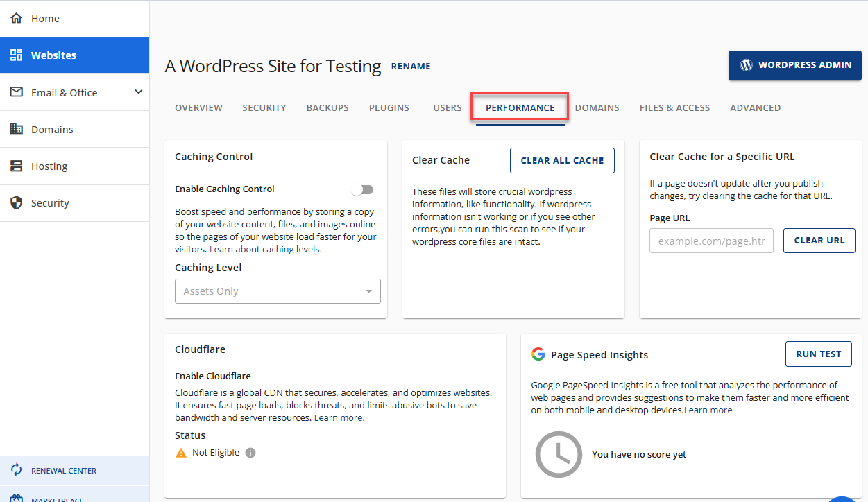Toggle the Enable Caching Control switch
Screen dimensions: 868x502
pyautogui.click(x=362, y=189)
